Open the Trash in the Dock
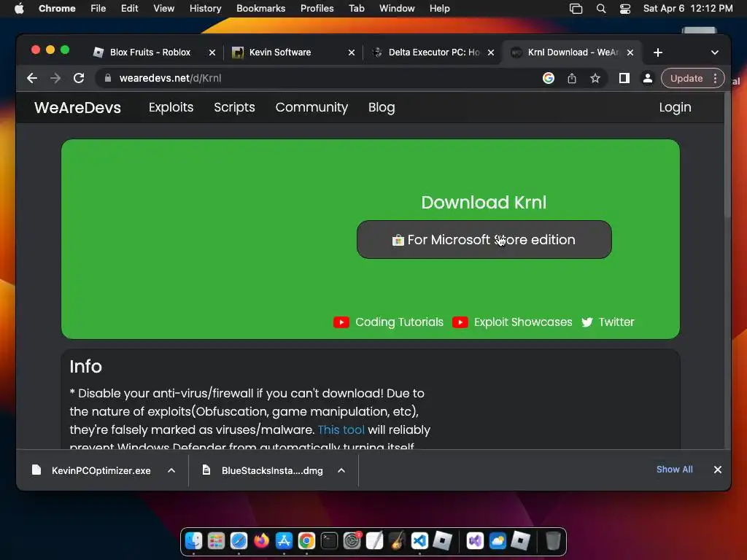This screenshot has height=560, width=747. pyautogui.click(x=553, y=541)
